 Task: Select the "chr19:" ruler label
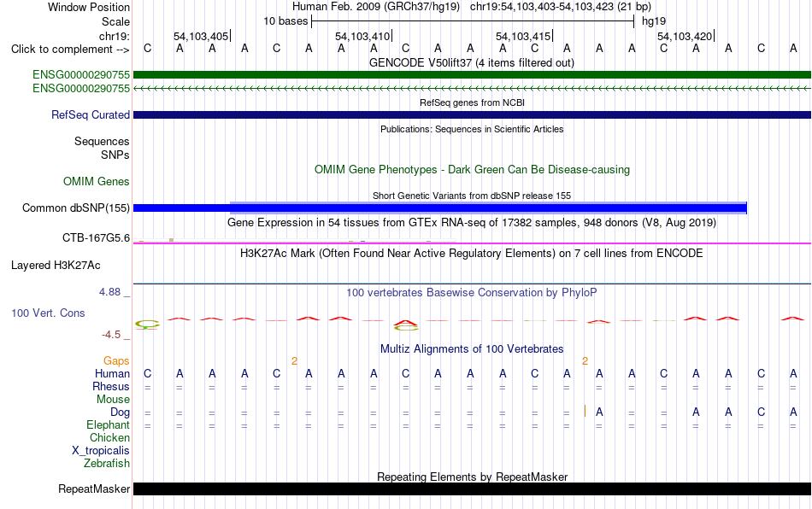tap(114, 36)
